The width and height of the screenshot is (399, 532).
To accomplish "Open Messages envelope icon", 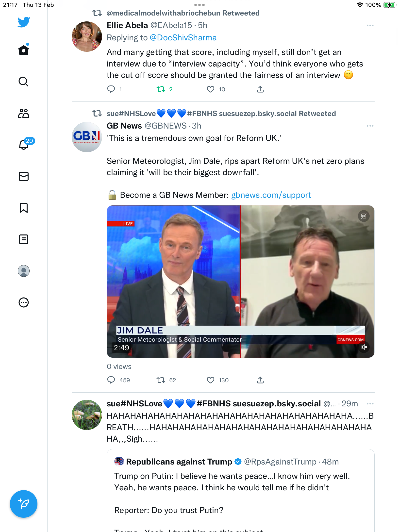I will click(24, 176).
